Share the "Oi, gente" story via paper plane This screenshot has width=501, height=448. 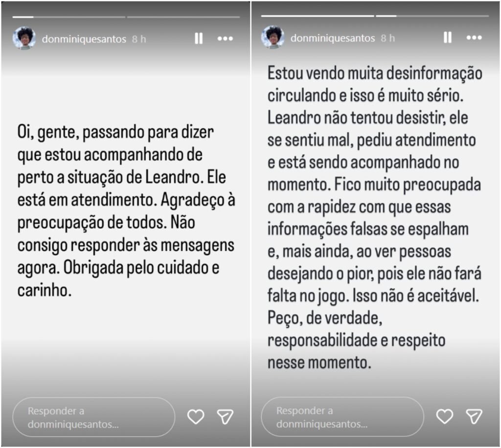click(225, 417)
